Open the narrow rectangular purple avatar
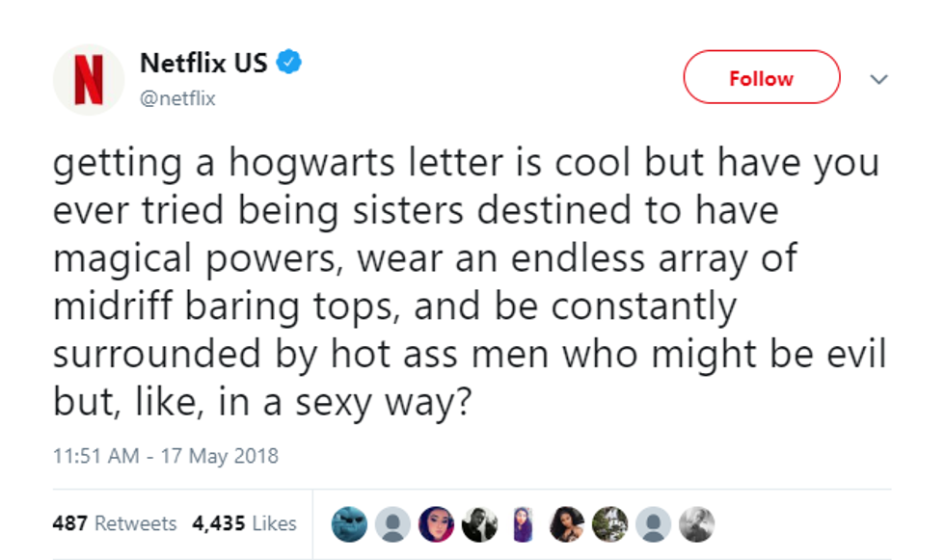Screen dimensions: 945x560 pos(523,523)
